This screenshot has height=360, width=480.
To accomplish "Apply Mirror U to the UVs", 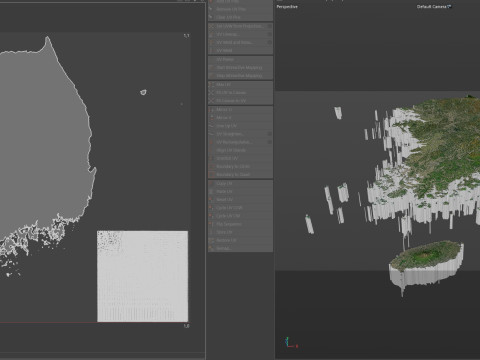I will pos(240,110).
